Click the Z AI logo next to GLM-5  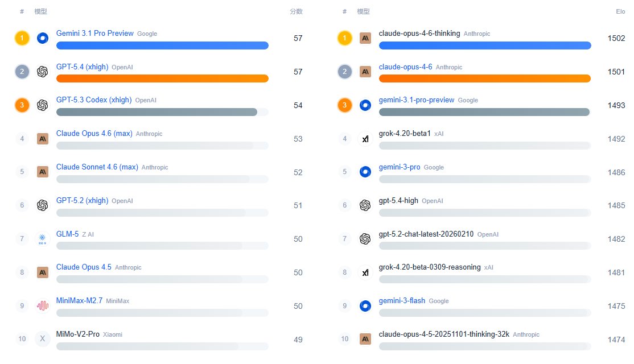[42, 239]
